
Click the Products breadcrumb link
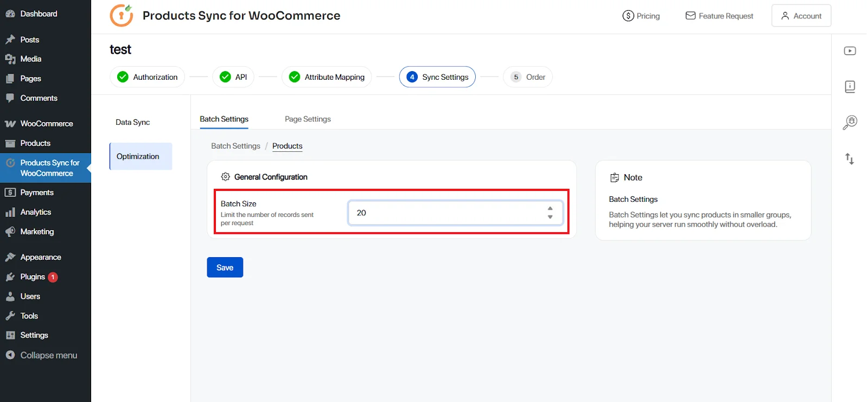(288, 146)
